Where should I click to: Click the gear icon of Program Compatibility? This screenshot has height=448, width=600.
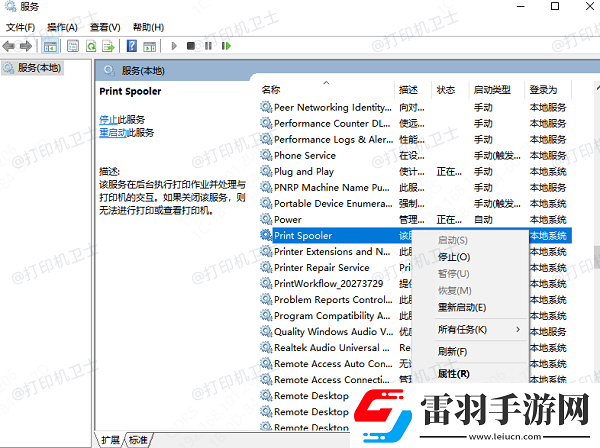266,315
